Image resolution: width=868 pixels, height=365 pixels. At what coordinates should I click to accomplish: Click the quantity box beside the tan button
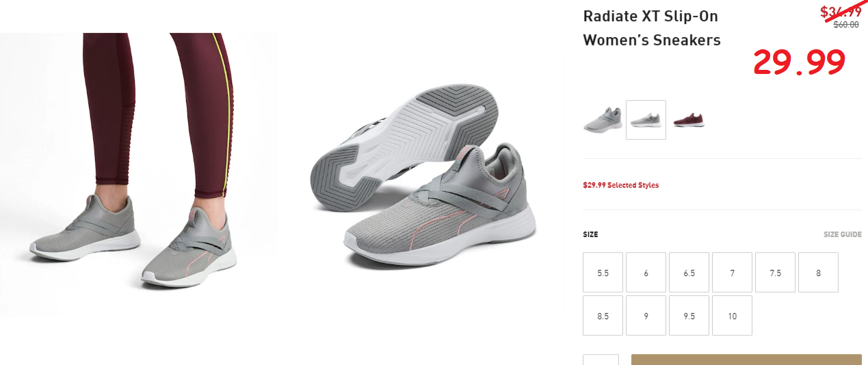pyautogui.click(x=601, y=360)
